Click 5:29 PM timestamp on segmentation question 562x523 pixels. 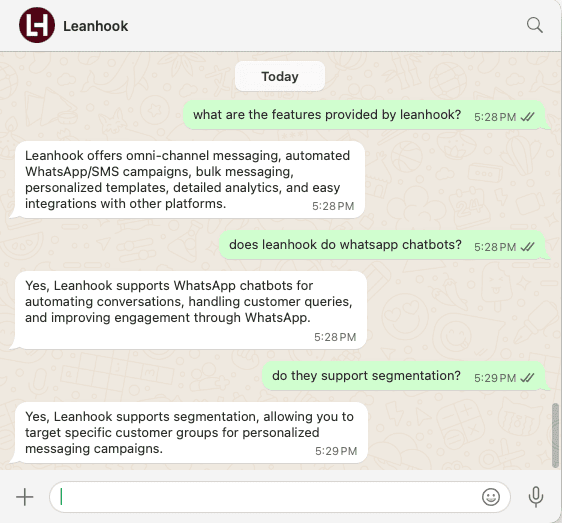(495, 378)
